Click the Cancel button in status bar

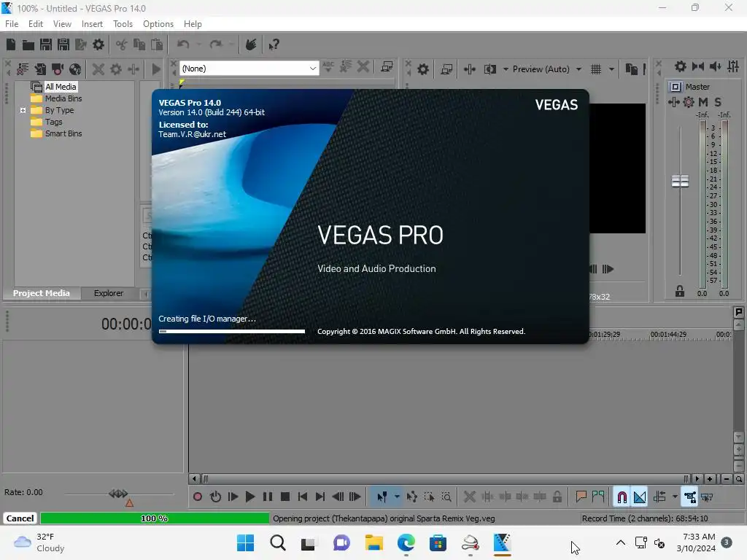click(20, 518)
